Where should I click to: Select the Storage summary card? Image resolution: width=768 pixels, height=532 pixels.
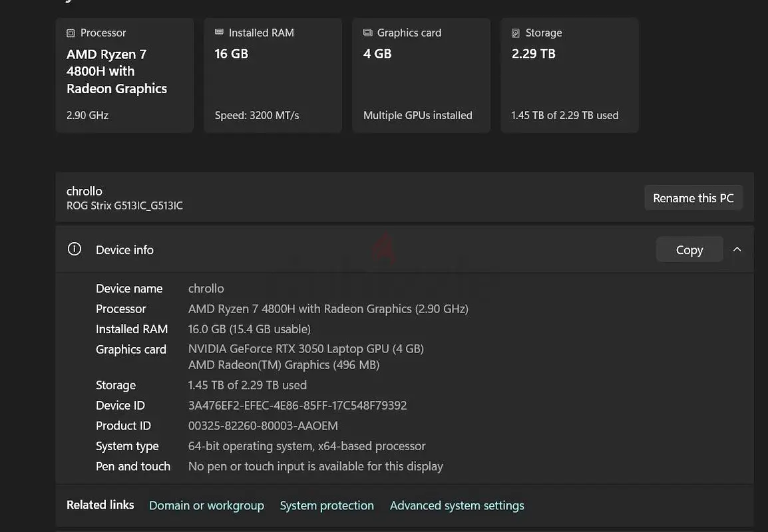click(x=570, y=75)
